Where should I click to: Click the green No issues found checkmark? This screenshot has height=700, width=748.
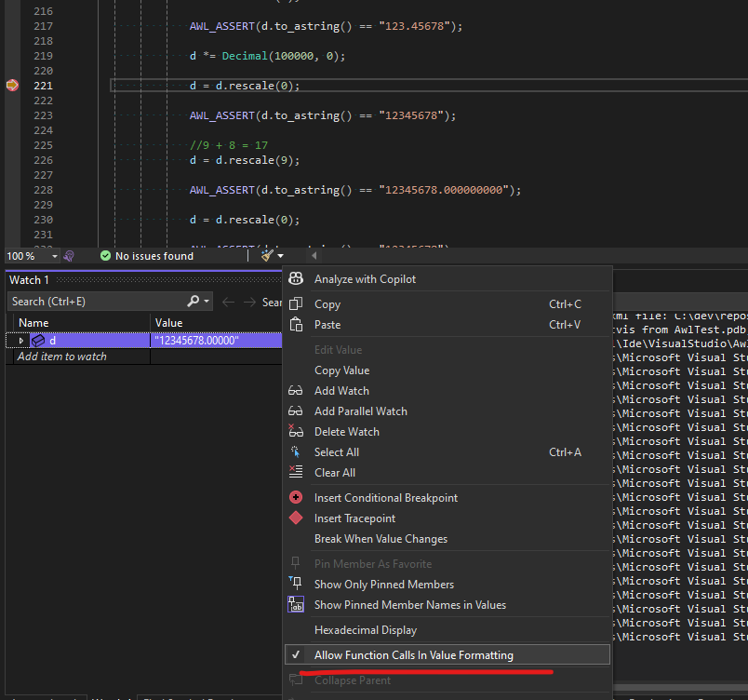point(105,256)
